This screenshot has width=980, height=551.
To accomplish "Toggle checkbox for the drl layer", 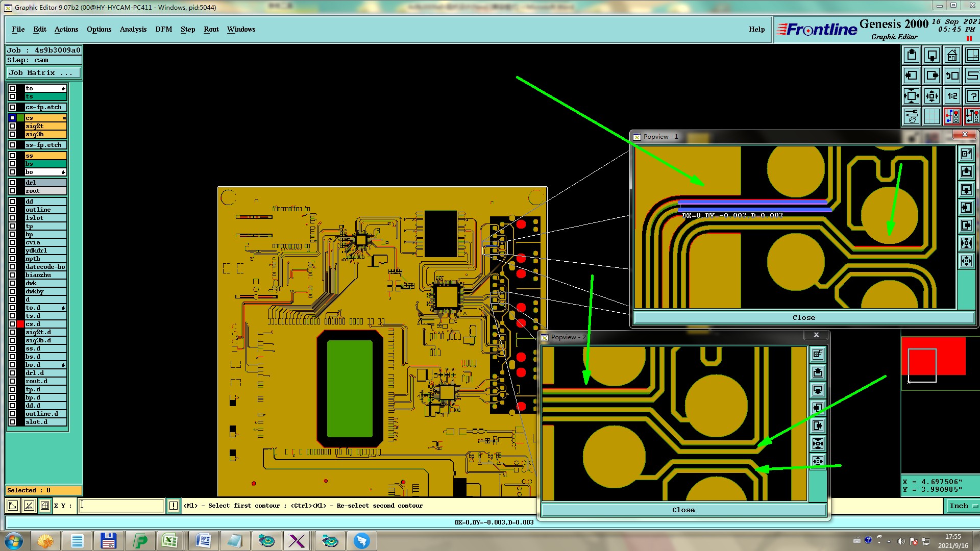I will pyautogui.click(x=12, y=183).
